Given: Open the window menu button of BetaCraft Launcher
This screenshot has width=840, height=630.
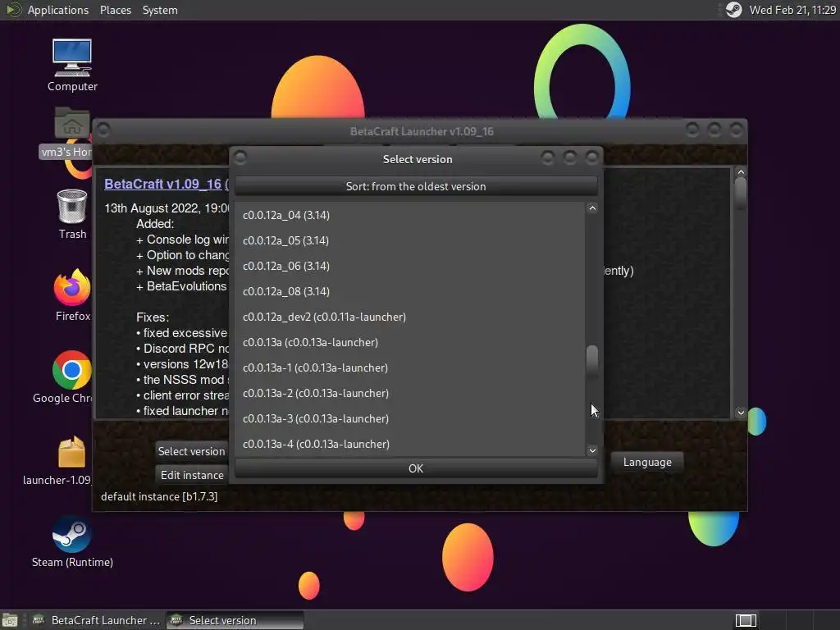Looking at the screenshot, I should point(103,130).
